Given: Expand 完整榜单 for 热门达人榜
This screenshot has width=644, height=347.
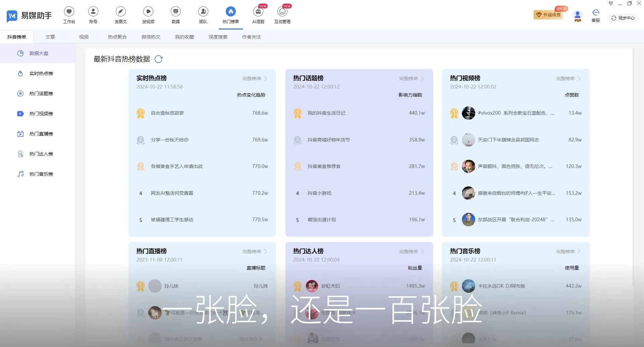Looking at the screenshot, I should pos(412,251).
